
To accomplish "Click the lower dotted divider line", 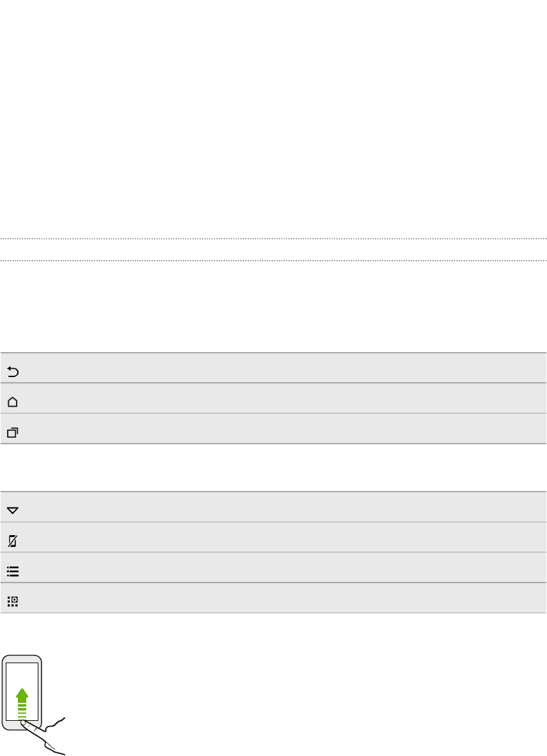I will pos(273,261).
